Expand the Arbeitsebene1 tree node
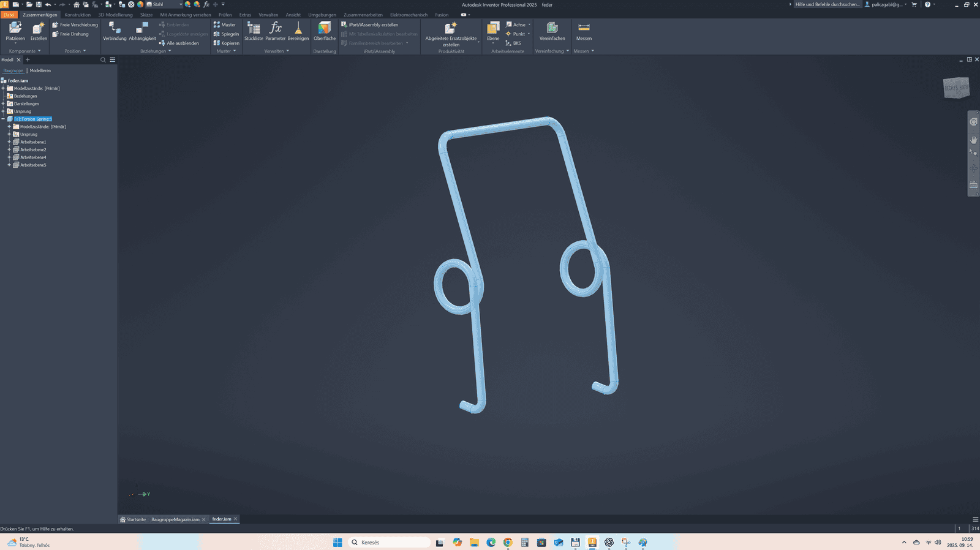Screen dimensions: 980x550 [9, 142]
